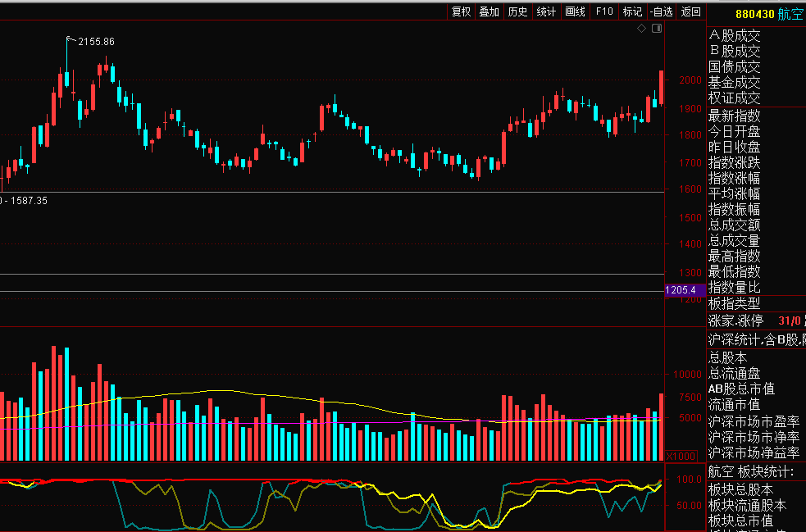Click the 1205.4 price marker label
Screen dimensions: 806x532
click(681, 290)
